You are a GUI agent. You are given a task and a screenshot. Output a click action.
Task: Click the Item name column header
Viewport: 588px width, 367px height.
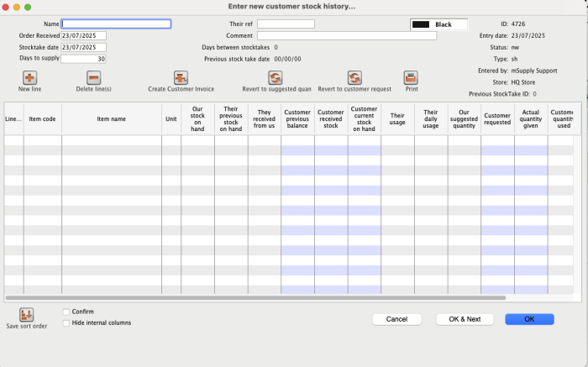[x=111, y=119]
